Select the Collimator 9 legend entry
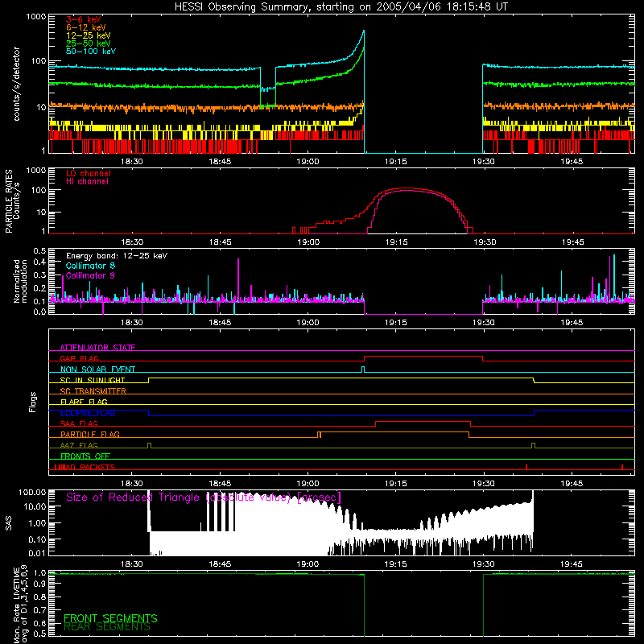The image size is (644, 644). click(90, 275)
